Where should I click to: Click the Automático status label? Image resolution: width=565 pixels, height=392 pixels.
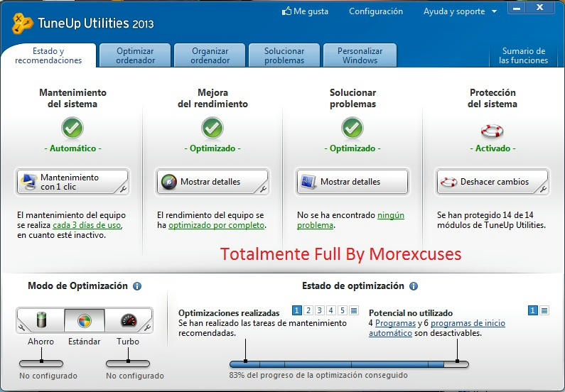coord(72,148)
